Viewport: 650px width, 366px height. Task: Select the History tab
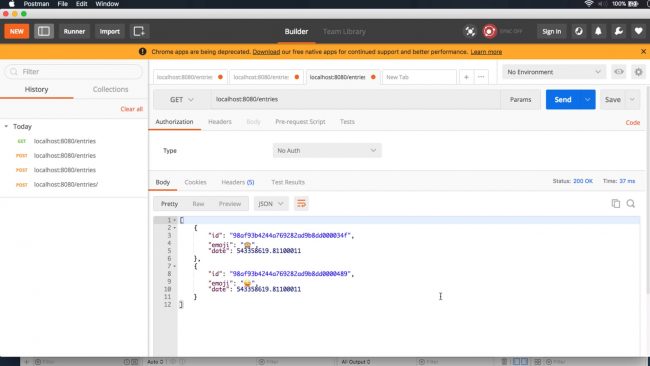click(36, 89)
